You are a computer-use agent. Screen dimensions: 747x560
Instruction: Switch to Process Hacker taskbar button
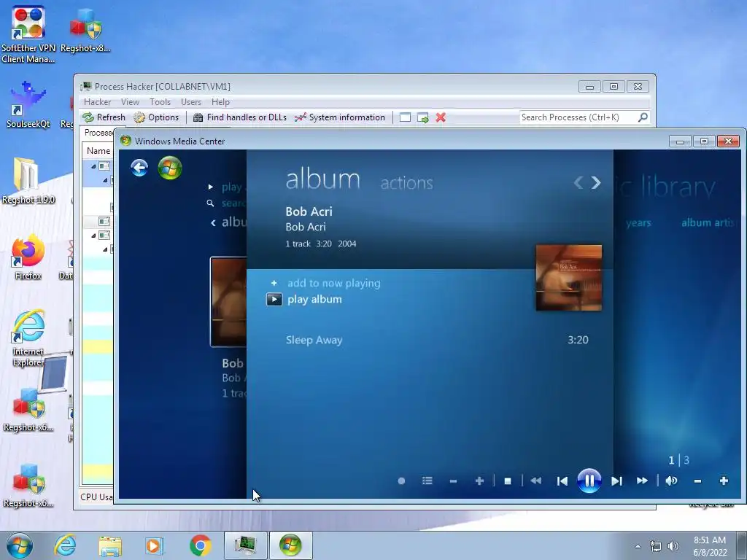point(246,545)
